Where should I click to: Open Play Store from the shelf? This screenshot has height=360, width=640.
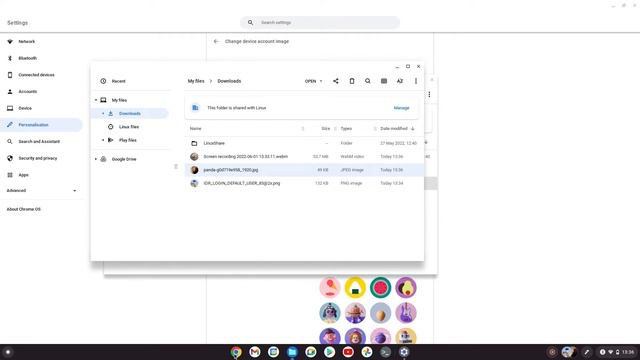[329, 352]
